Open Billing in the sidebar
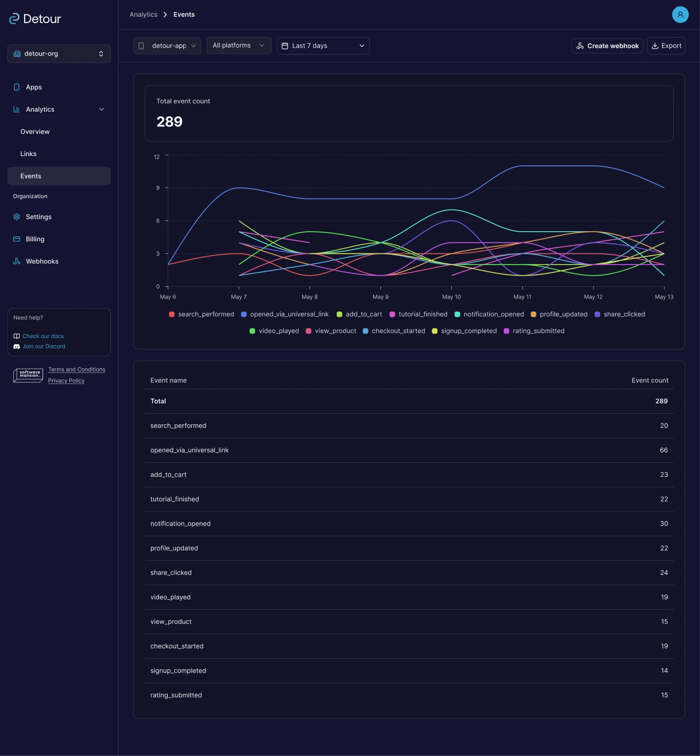This screenshot has width=700, height=756. 59,239
